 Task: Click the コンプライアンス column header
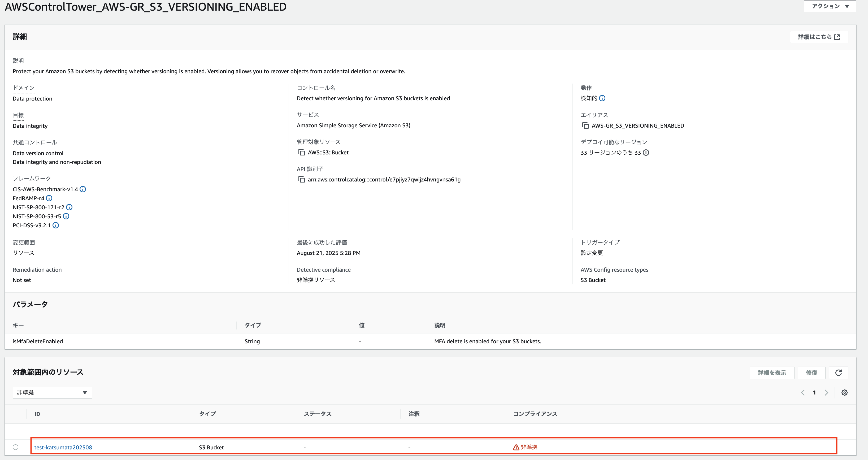click(535, 414)
